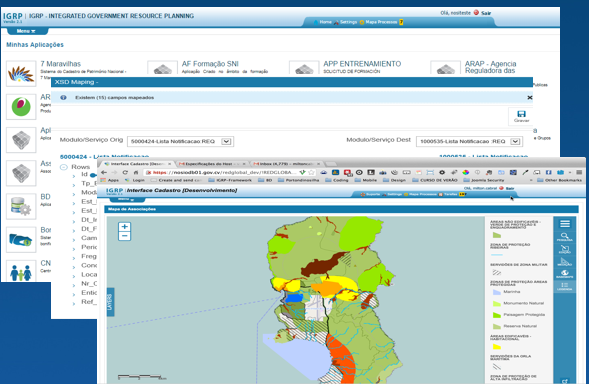The width and height of the screenshot is (589, 384).
Task: Select the Medição measure tool
Action: 565,262
